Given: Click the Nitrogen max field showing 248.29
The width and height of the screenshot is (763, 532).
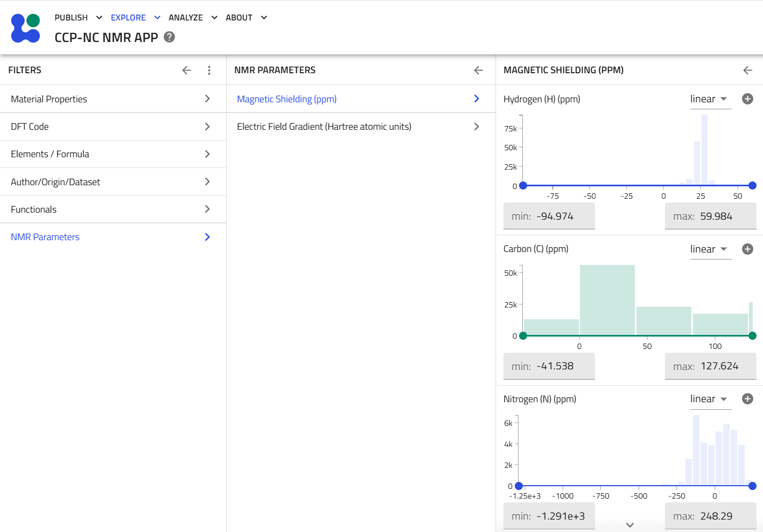Looking at the screenshot, I should click(711, 516).
